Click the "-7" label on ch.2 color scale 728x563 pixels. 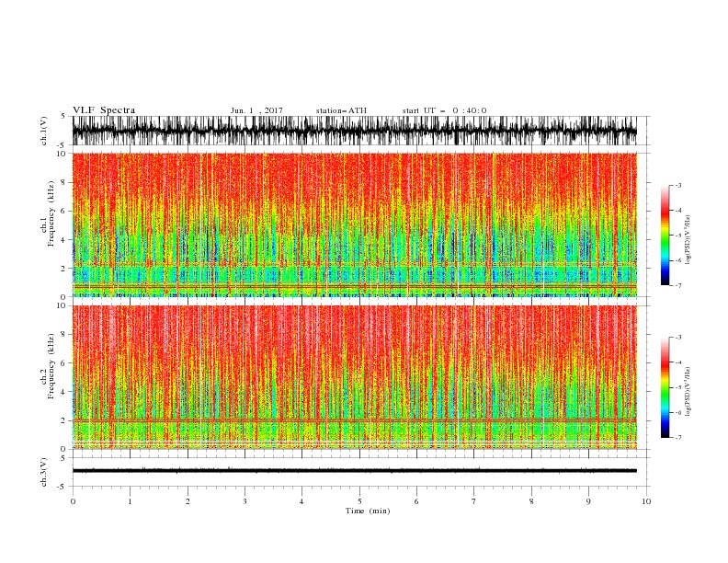coord(678,437)
